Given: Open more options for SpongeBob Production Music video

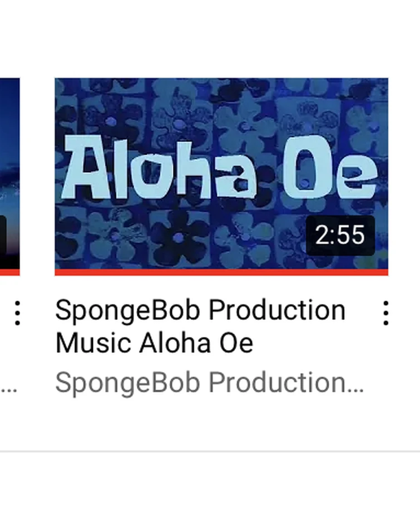Looking at the screenshot, I should tap(386, 313).
